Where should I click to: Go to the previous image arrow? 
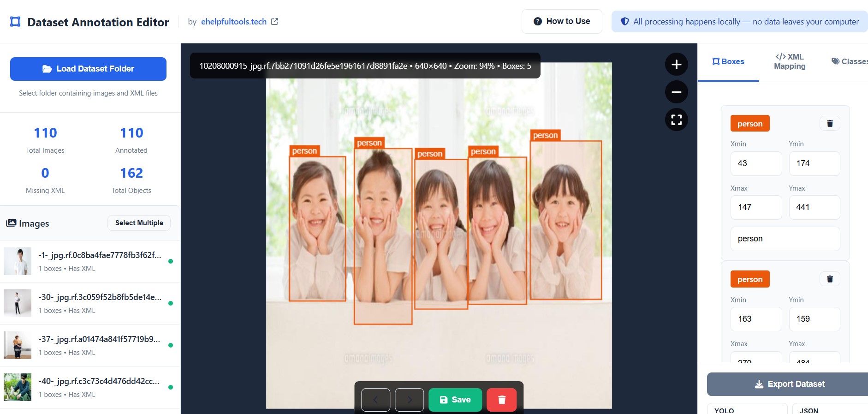pos(375,400)
